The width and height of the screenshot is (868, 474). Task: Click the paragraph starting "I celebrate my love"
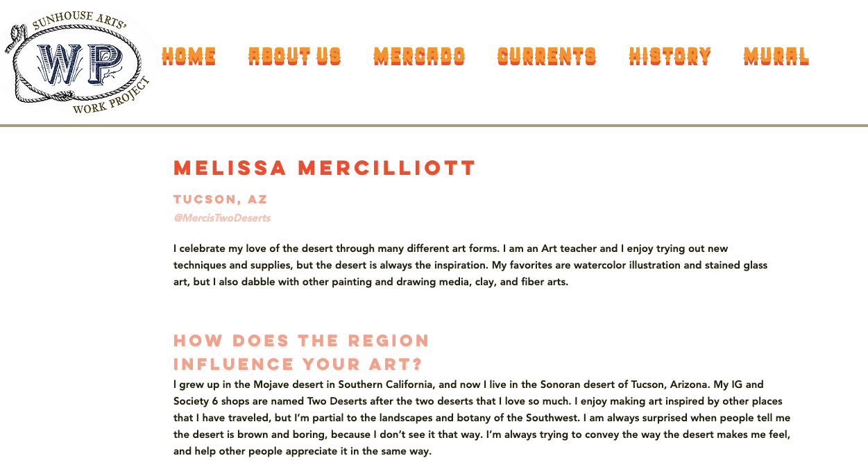pyautogui.click(x=470, y=265)
